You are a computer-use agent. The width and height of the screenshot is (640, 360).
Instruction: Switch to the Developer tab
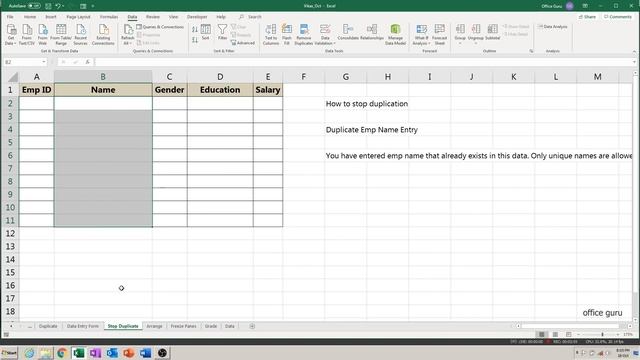197,17
